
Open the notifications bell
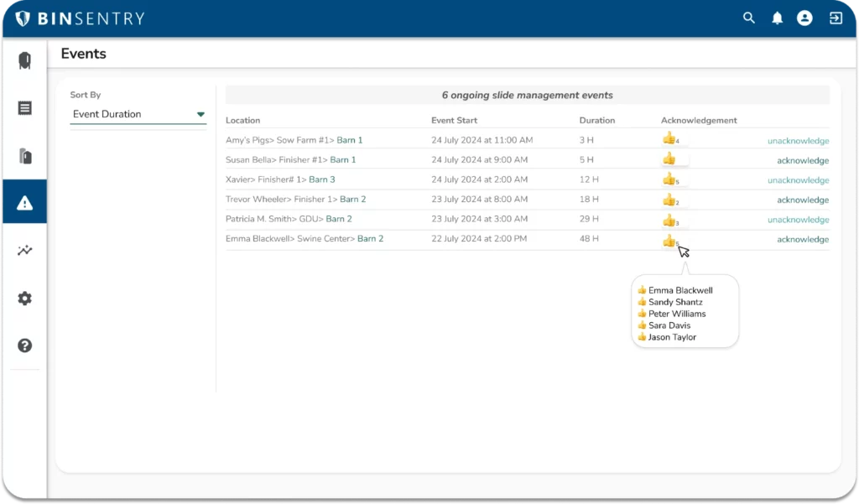pyautogui.click(x=777, y=18)
